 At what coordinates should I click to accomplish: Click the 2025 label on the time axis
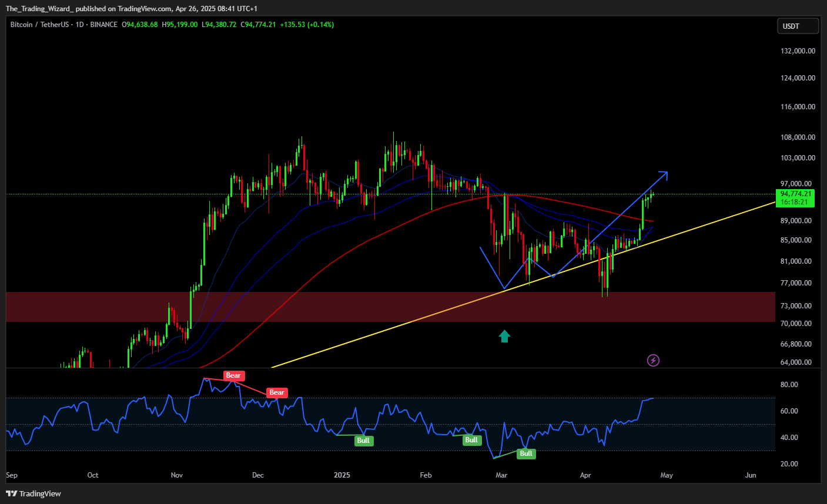341,475
